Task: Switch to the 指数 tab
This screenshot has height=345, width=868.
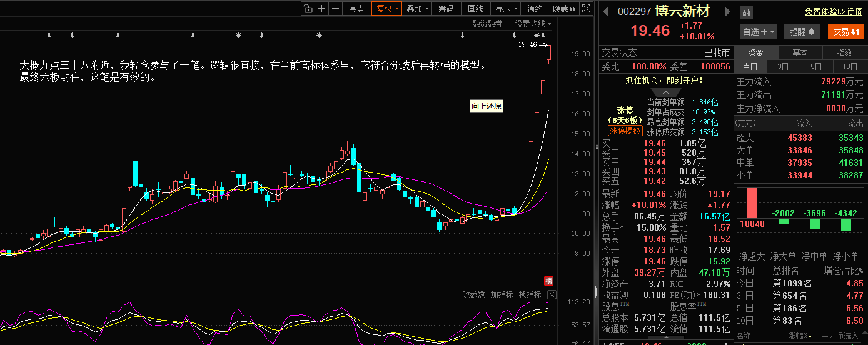Action: pos(844,53)
